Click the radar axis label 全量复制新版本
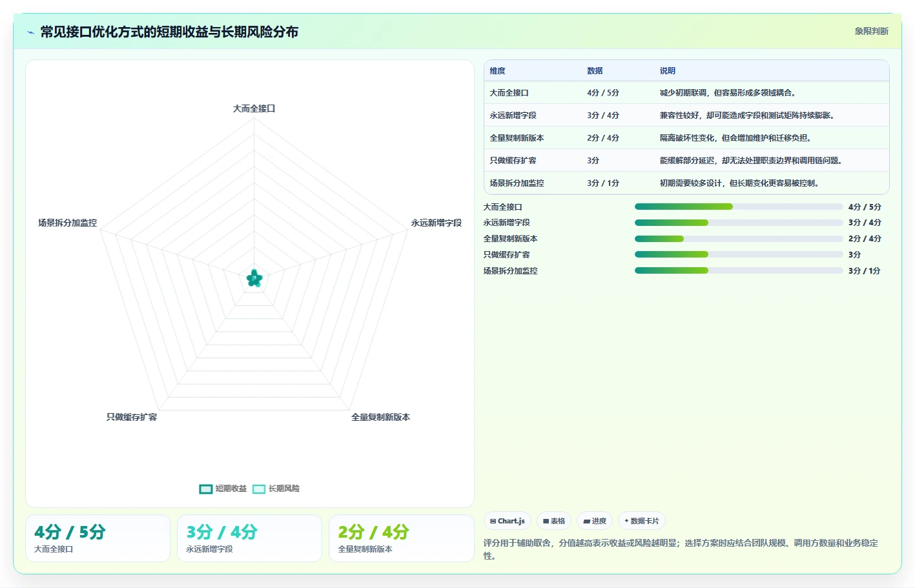The height and width of the screenshot is (588, 915). pyautogui.click(x=380, y=417)
